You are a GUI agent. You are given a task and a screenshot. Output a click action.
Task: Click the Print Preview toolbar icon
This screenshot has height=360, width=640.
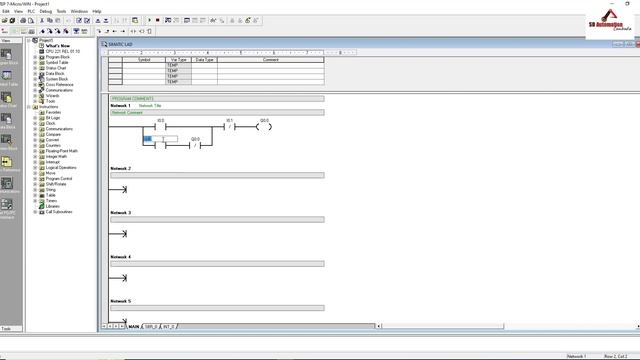[x=31, y=20]
